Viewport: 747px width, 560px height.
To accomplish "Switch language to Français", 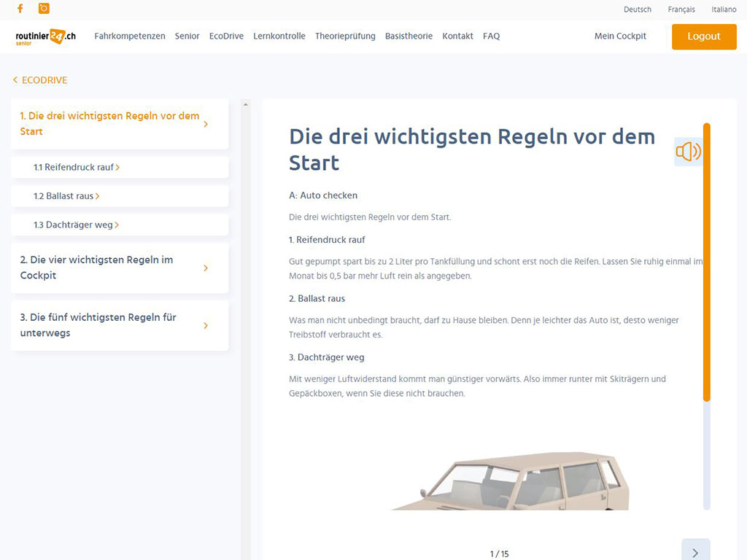I will [681, 9].
